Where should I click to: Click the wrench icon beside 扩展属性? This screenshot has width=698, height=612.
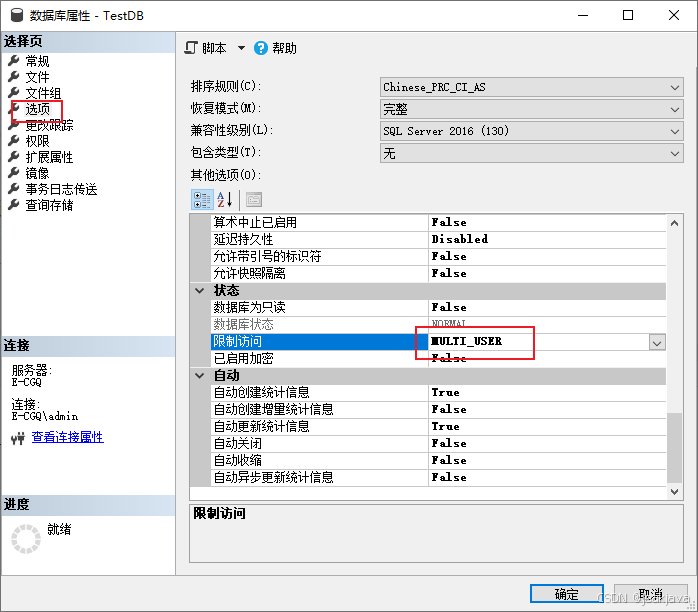(14, 156)
